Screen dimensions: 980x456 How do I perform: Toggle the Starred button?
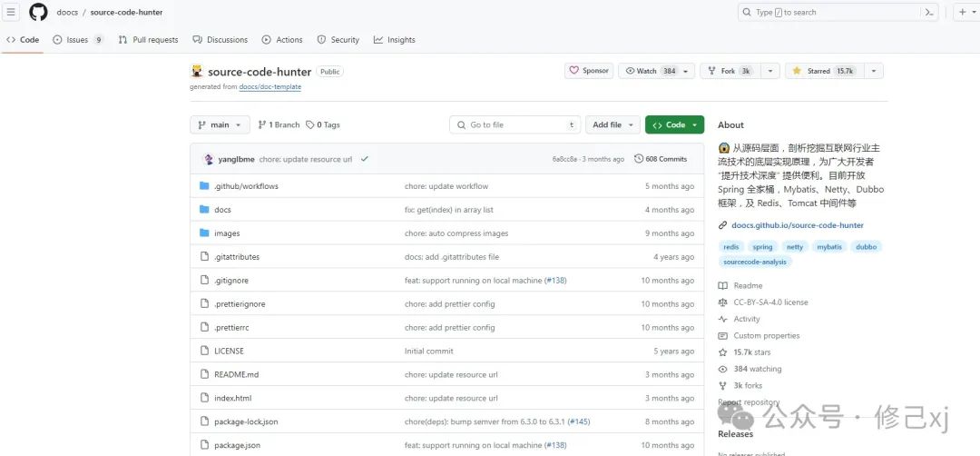click(823, 72)
